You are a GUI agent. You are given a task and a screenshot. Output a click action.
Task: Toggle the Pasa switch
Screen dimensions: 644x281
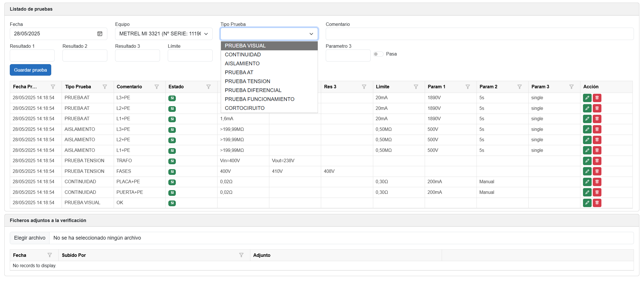pos(378,54)
